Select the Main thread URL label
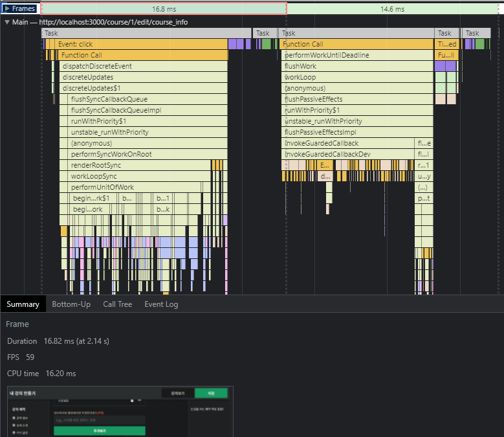The width and height of the screenshot is (504, 437). pyautogui.click(x=113, y=22)
